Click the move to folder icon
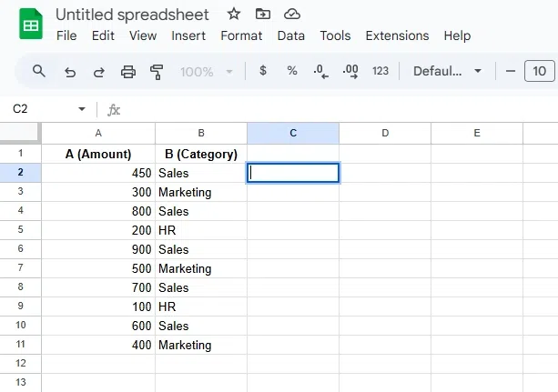558x392 pixels. [263, 15]
